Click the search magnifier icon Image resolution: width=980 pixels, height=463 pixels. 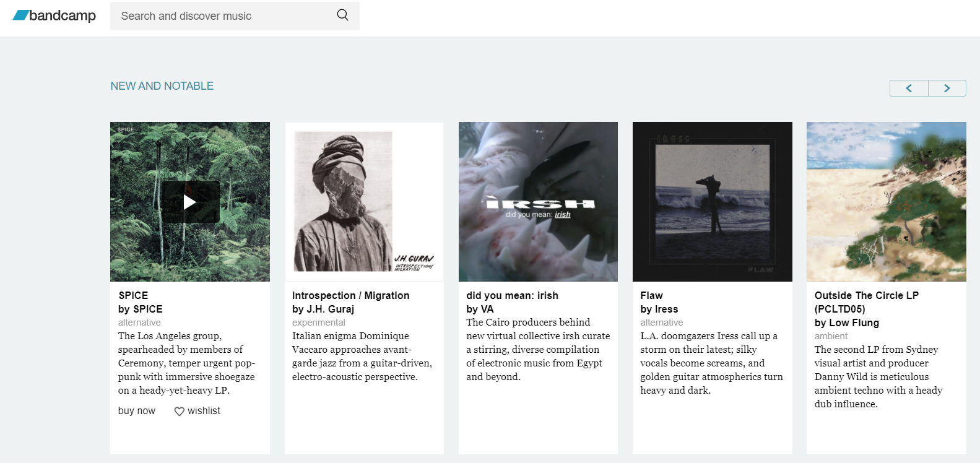point(342,15)
